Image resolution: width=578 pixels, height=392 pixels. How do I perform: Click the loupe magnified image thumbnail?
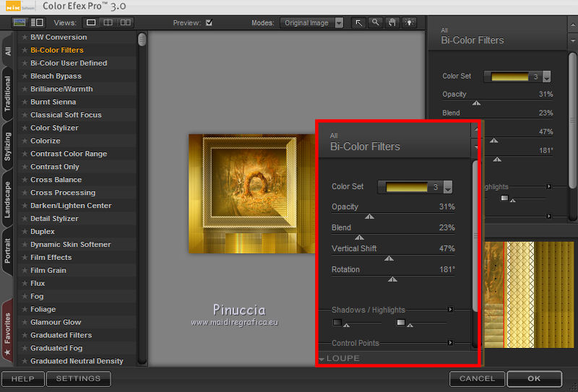529,295
